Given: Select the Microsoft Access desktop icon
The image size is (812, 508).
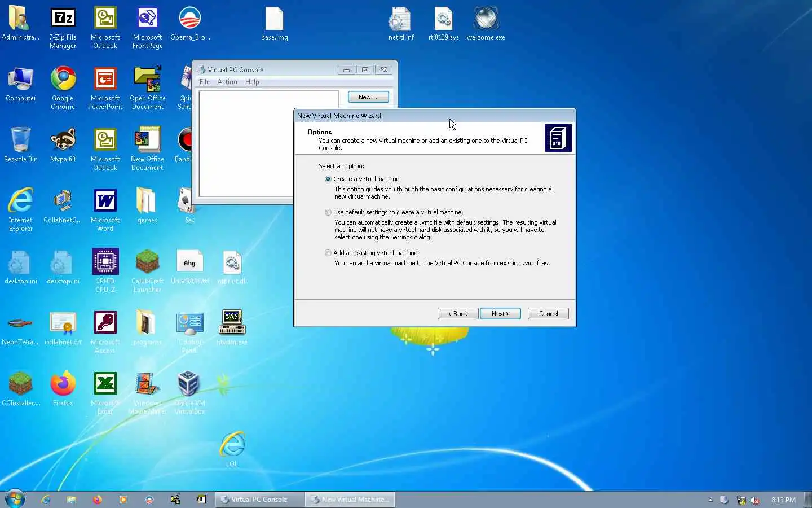Looking at the screenshot, I should (x=105, y=332).
